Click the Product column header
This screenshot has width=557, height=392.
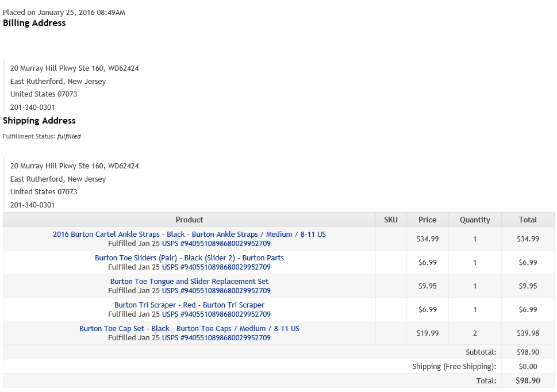(x=189, y=220)
